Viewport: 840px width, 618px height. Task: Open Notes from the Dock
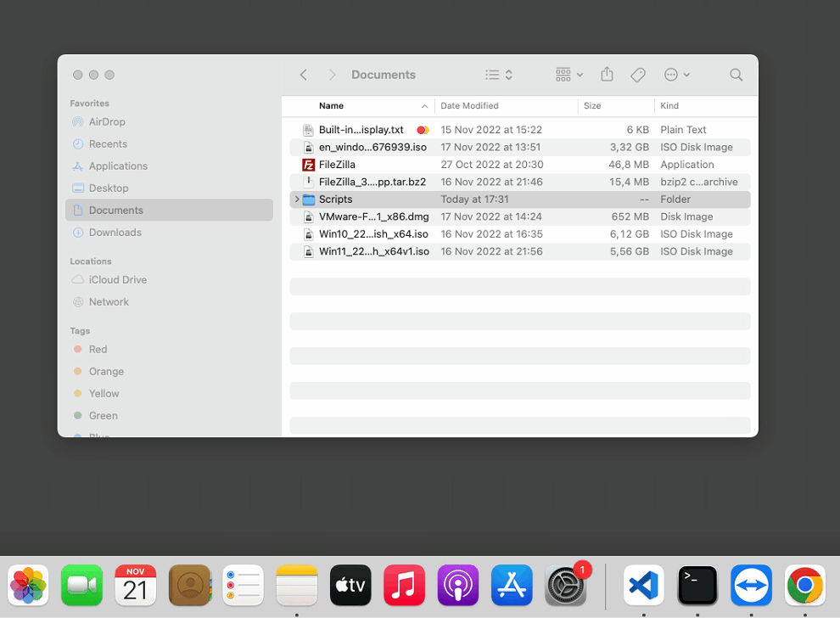click(x=297, y=585)
